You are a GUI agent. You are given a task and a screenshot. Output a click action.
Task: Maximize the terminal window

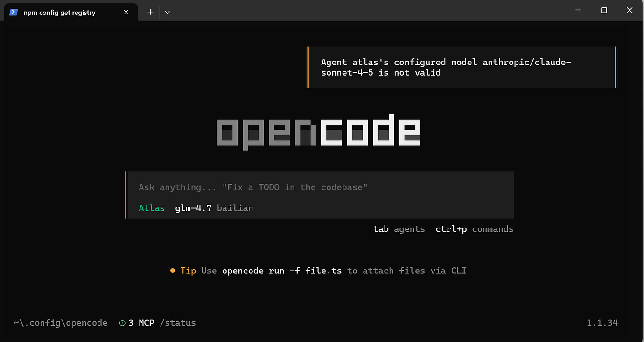coord(604,10)
